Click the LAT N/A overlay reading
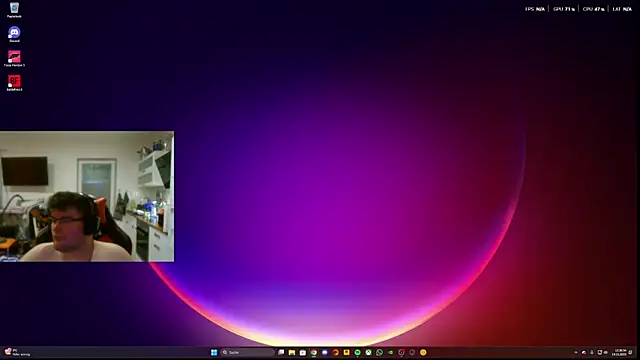This screenshot has width=640, height=360. [622, 9]
